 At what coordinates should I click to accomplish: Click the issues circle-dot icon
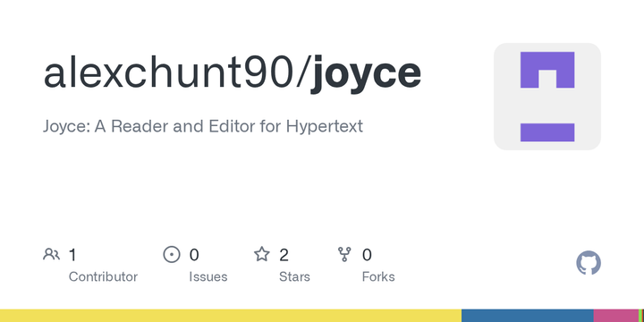pos(172,255)
